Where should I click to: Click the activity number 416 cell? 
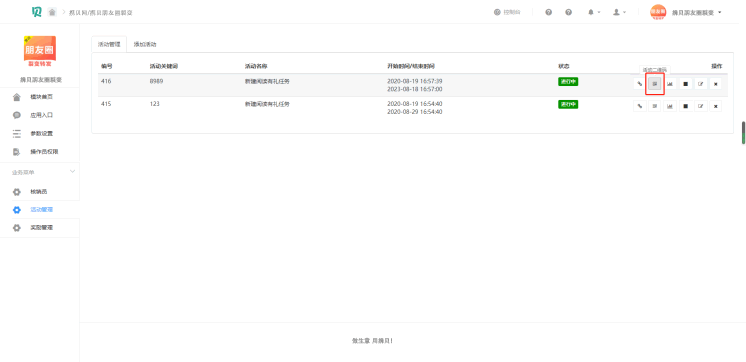point(106,81)
